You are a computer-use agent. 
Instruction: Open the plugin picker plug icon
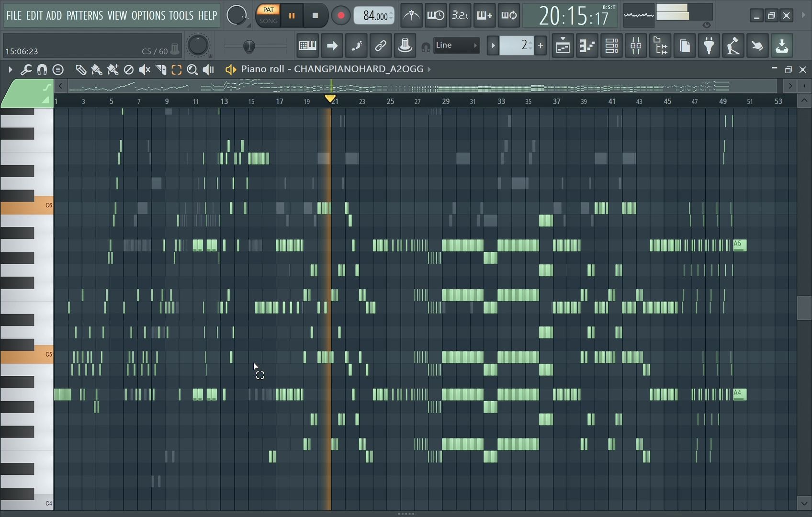pos(709,46)
